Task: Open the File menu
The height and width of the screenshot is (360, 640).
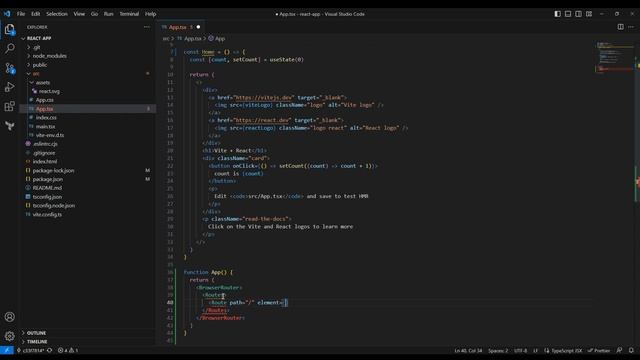Action: (21, 14)
